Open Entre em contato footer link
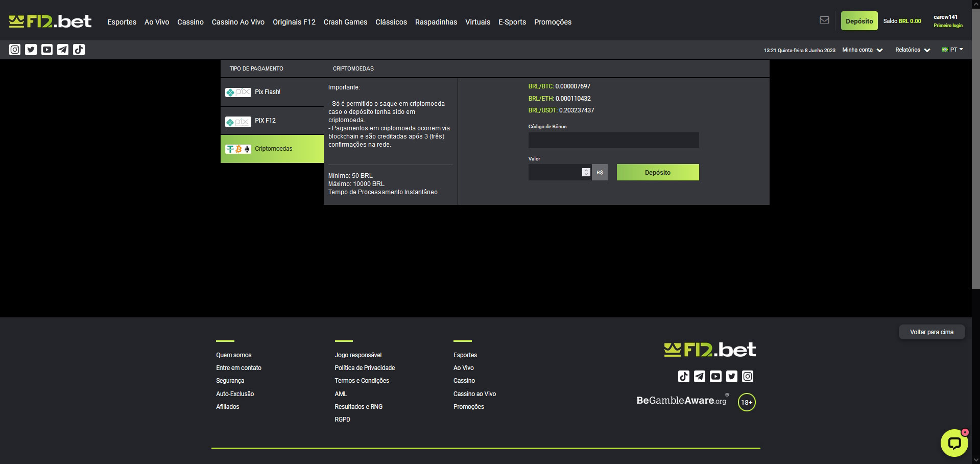This screenshot has height=464, width=980. coord(238,368)
